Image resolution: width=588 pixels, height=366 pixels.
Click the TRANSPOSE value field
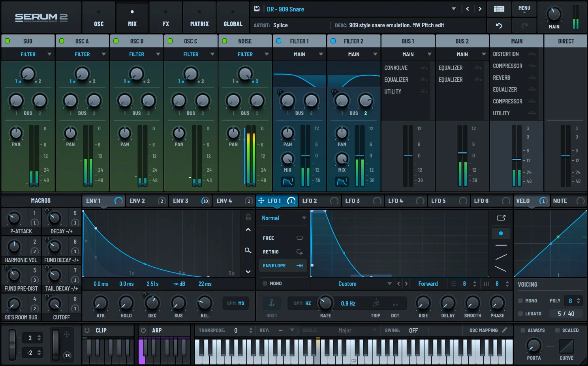tap(236, 330)
